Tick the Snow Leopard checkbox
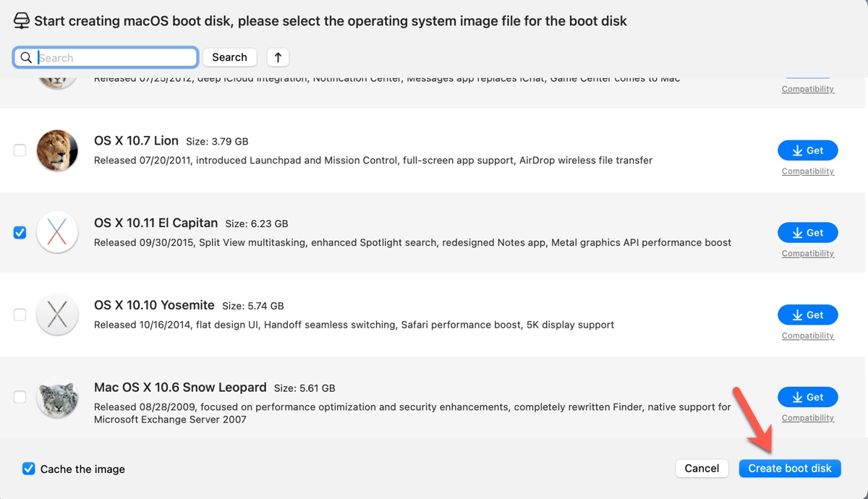The height and width of the screenshot is (499, 868). (20, 397)
